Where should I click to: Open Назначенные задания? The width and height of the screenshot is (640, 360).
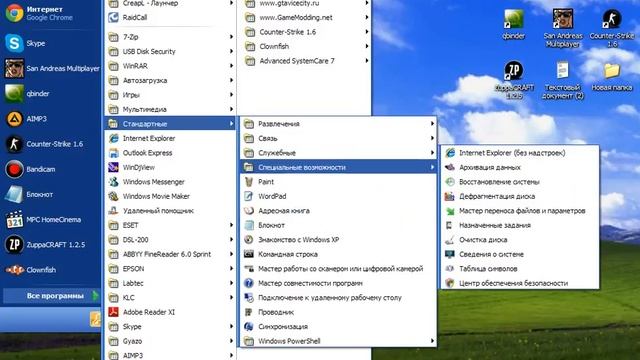(x=520, y=225)
